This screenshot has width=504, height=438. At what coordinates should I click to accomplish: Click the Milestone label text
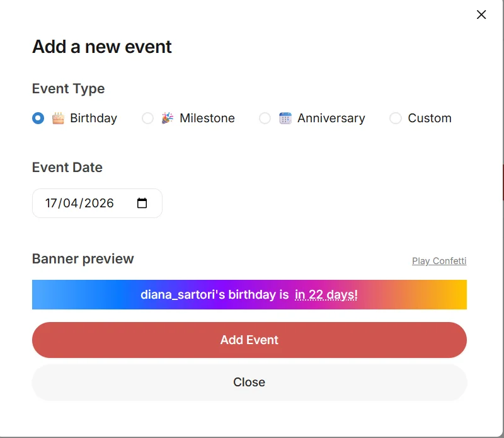207,118
